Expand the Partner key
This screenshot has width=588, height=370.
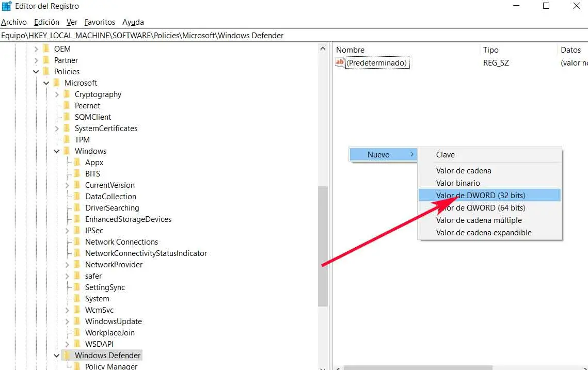point(36,60)
